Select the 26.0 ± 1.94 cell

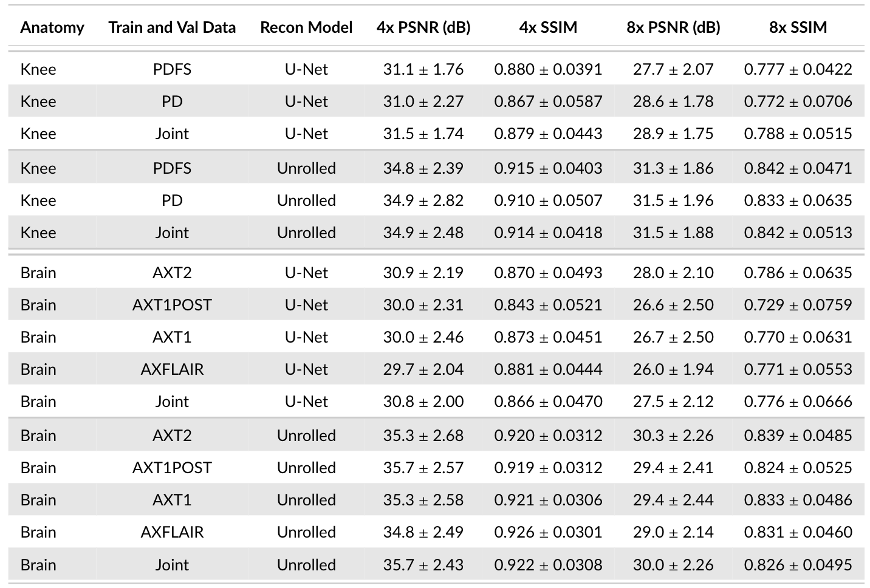[673, 369]
